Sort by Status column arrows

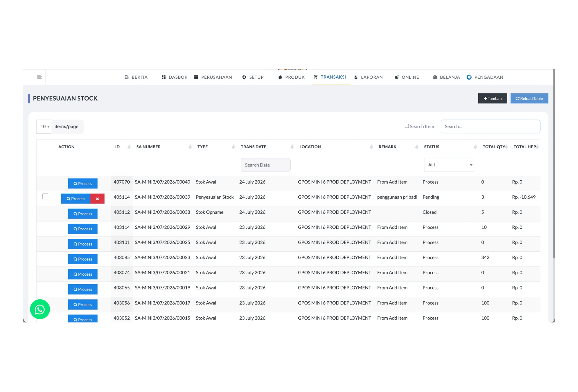click(x=475, y=147)
